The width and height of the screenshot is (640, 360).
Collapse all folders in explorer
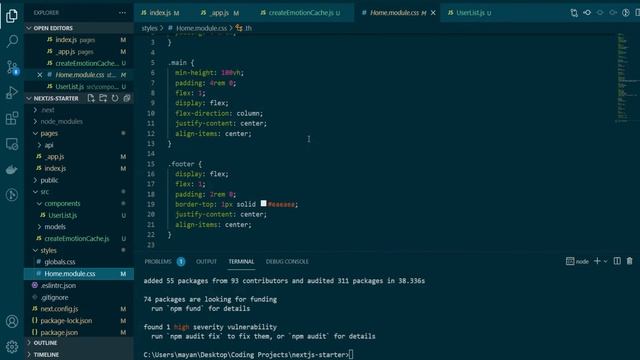pyautogui.click(x=127, y=98)
